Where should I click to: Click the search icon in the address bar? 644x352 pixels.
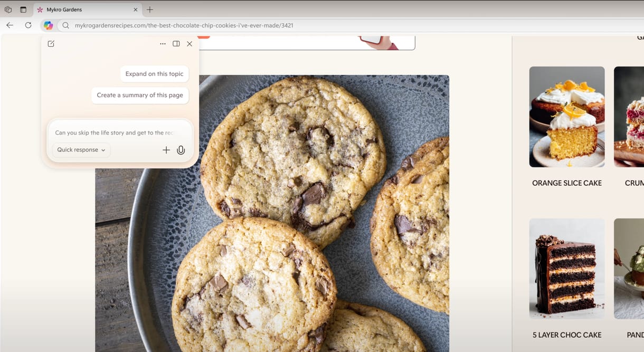point(65,25)
